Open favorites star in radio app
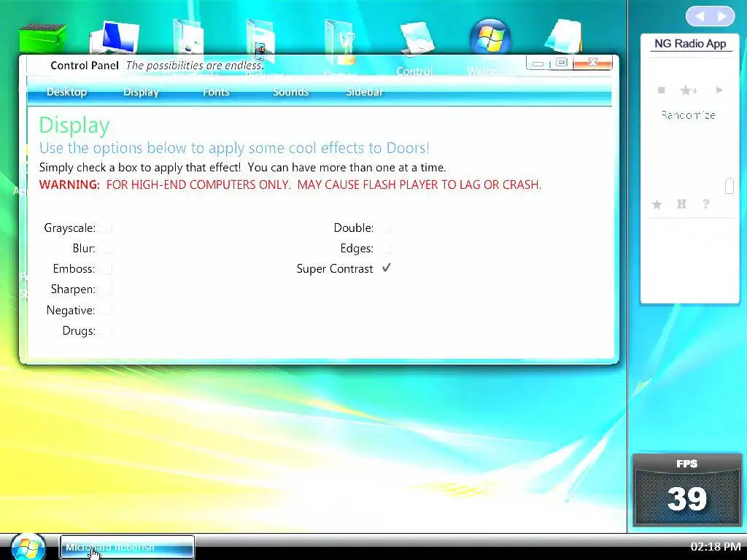The image size is (747, 560). pyautogui.click(x=657, y=204)
